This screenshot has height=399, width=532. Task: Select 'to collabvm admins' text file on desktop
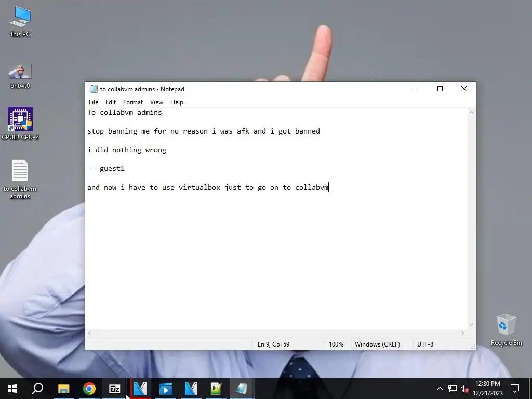(x=20, y=179)
